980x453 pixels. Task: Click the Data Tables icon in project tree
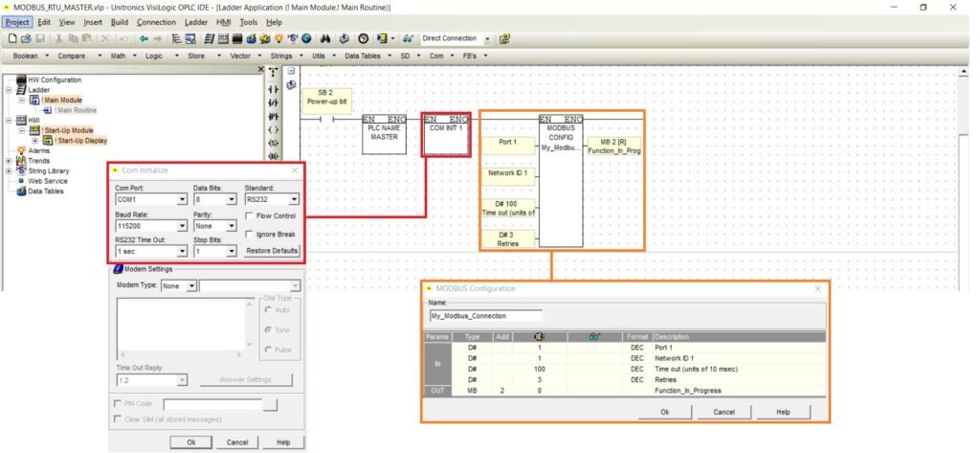pyautogui.click(x=21, y=191)
